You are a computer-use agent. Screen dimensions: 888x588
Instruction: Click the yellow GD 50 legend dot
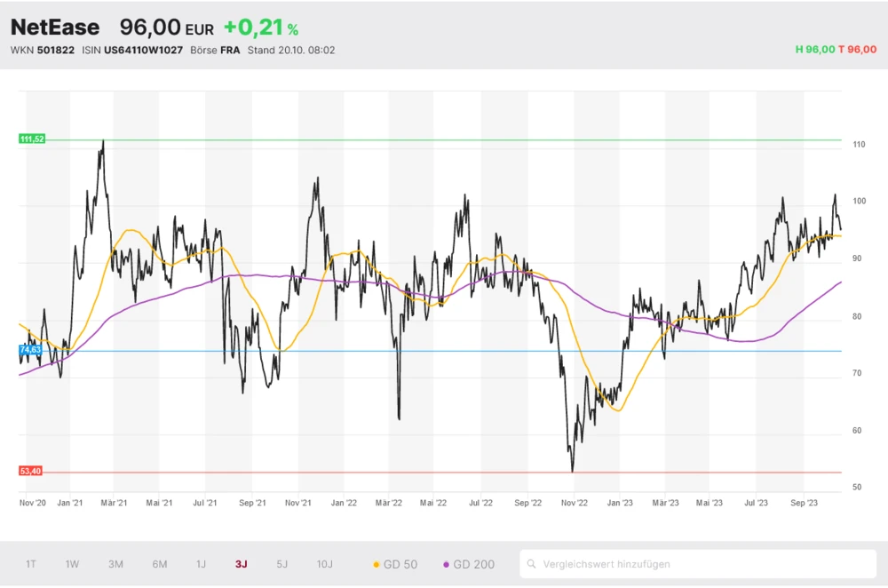click(x=377, y=564)
